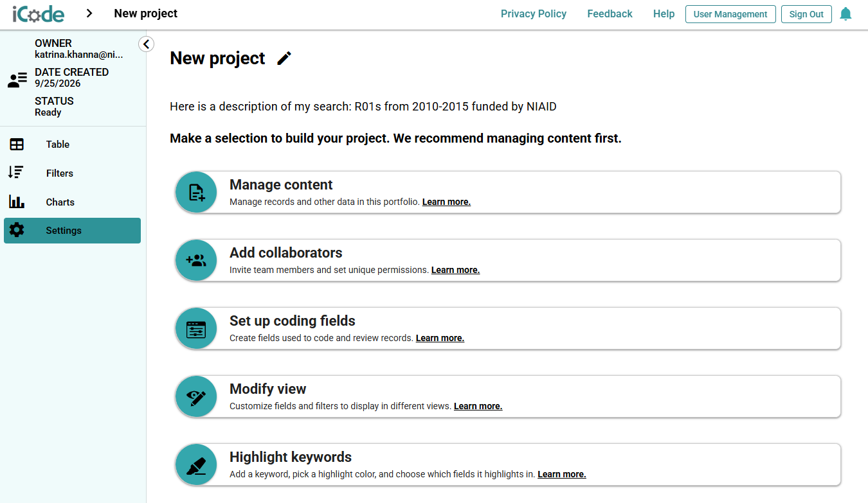Open the Manage content card title

(x=281, y=185)
